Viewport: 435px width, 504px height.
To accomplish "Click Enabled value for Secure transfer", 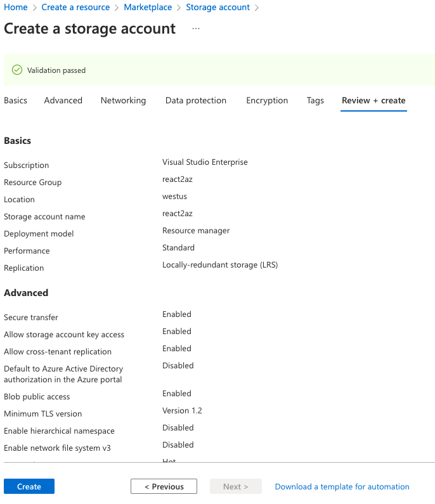I will [x=176, y=314].
